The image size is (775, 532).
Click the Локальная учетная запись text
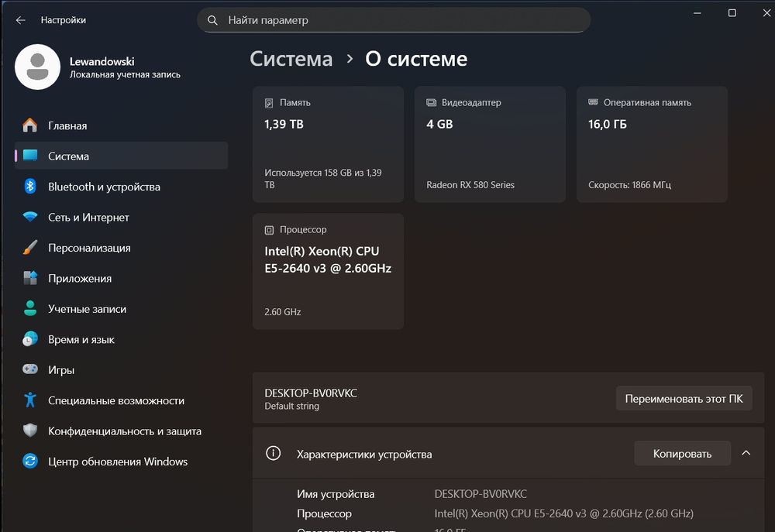pyautogui.click(x=125, y=74)
